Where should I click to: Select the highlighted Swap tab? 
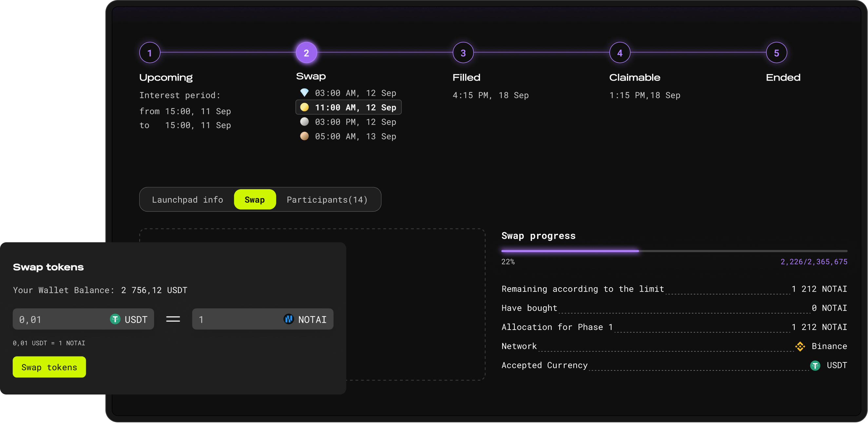[255, 200]
